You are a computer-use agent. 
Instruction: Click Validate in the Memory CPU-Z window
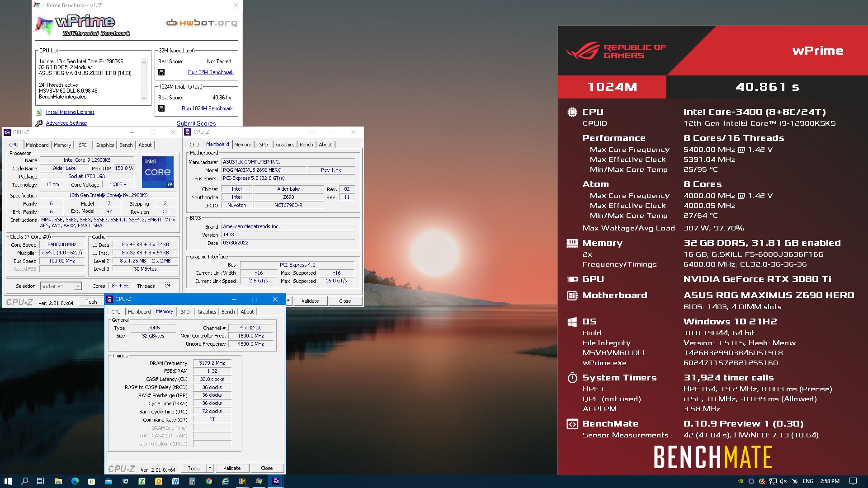232,468
